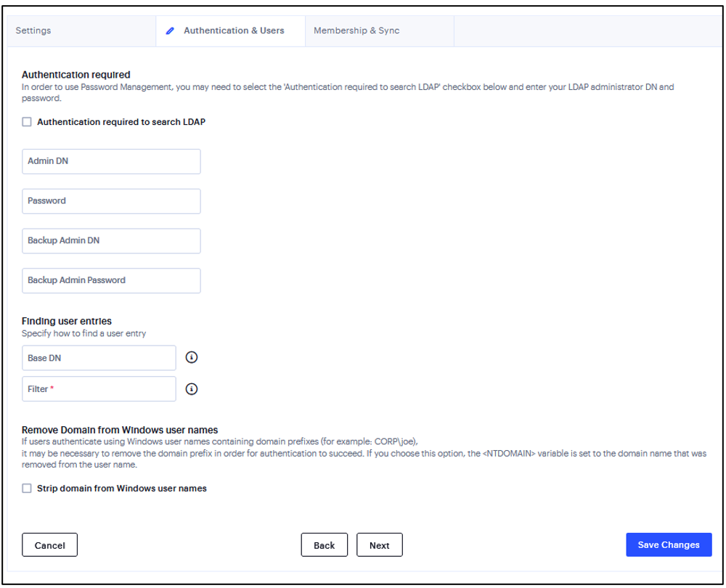The height and width of the screenshot is (588, 726).
Task: Click inside the Admin DN field
Action: pos(111,161)
